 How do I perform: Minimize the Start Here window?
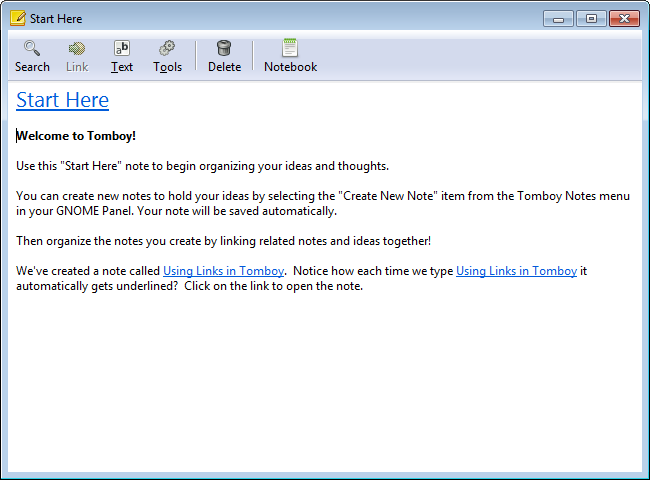pos(558,19)
